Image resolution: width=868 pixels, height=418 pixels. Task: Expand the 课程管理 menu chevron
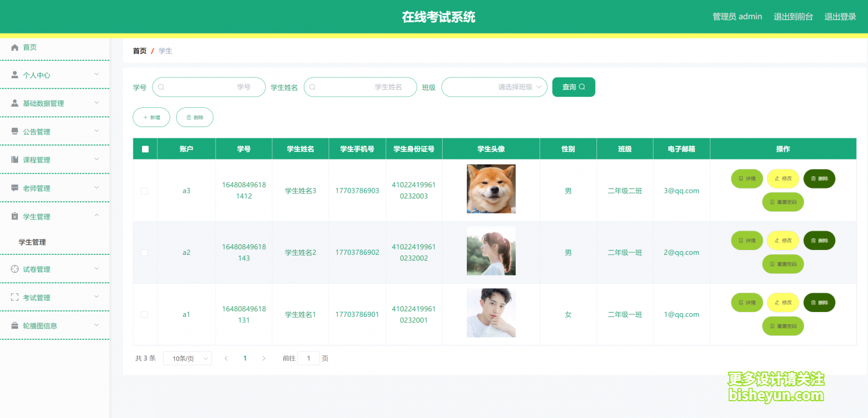pyautogui.click(x=97, y=159)
